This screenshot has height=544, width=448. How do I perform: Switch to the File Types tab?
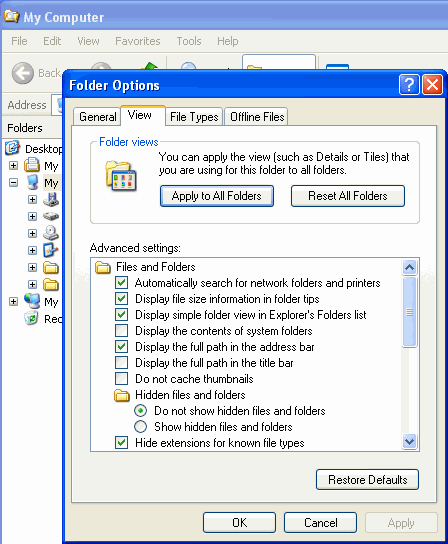(194, 117)
